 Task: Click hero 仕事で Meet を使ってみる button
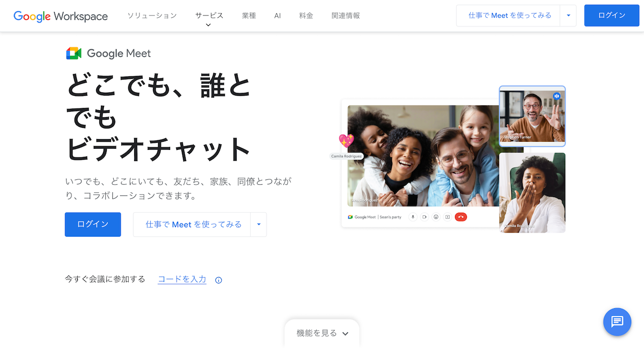point(192,224)
